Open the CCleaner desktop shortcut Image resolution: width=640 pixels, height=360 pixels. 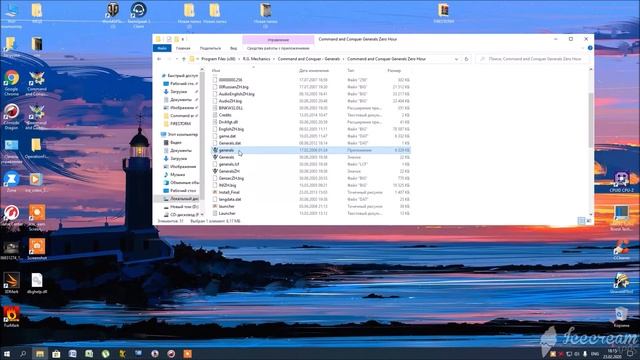point(621,249)
